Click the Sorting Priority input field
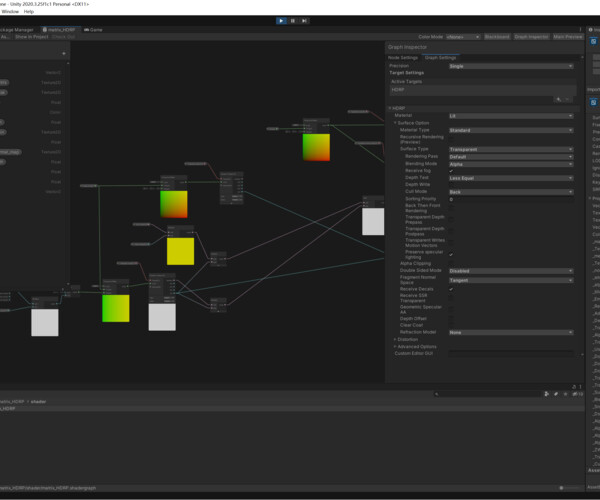The image size is (600, 500). pyautogui.click(x=511, y=199)
